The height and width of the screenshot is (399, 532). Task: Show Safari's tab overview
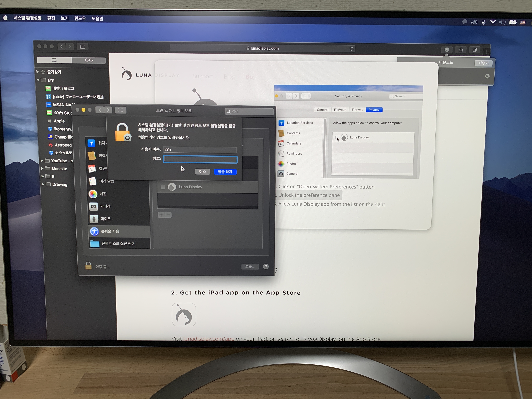[x=474, y=50]
